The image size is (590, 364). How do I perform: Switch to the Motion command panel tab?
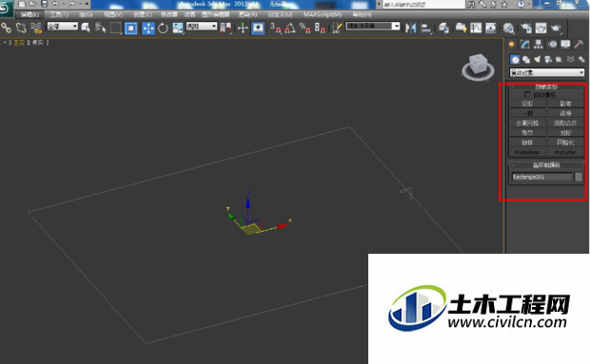pos(552,45)
